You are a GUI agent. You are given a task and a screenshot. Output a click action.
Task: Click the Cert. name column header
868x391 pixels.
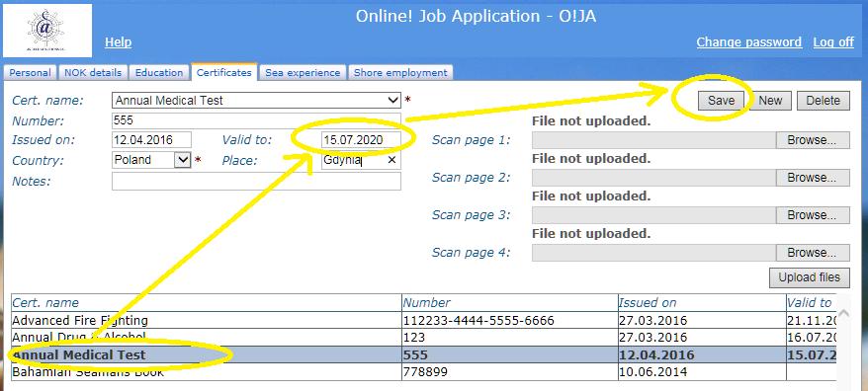(206, 302)
